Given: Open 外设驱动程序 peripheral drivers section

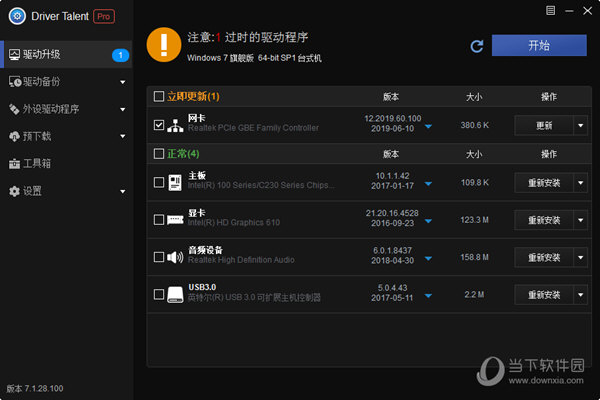Looking at the screenshot, I should (66, 109).
